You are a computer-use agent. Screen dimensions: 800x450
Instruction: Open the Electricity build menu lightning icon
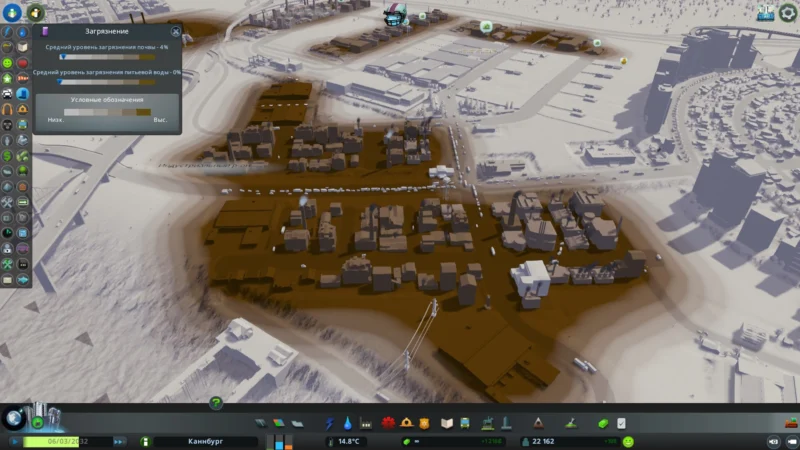click(x=330, y=423)
